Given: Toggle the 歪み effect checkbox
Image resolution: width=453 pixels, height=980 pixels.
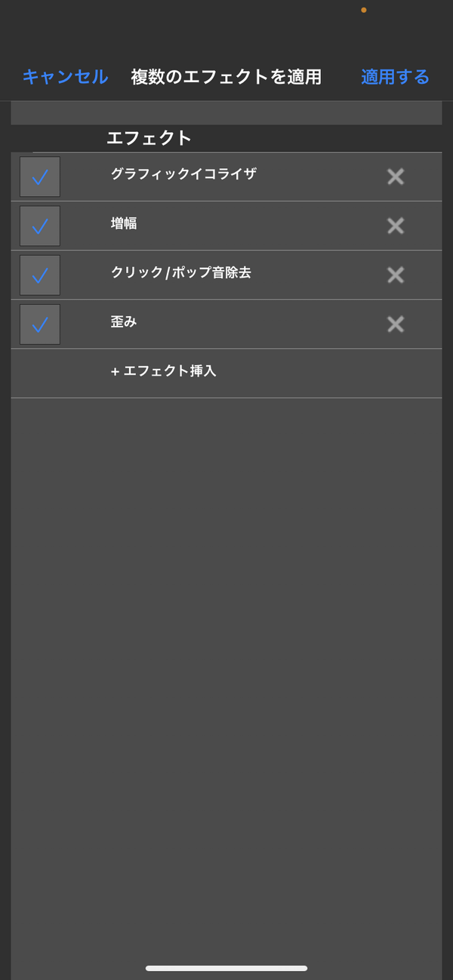Looking at the screenshot, I should (x=40, y=324).
